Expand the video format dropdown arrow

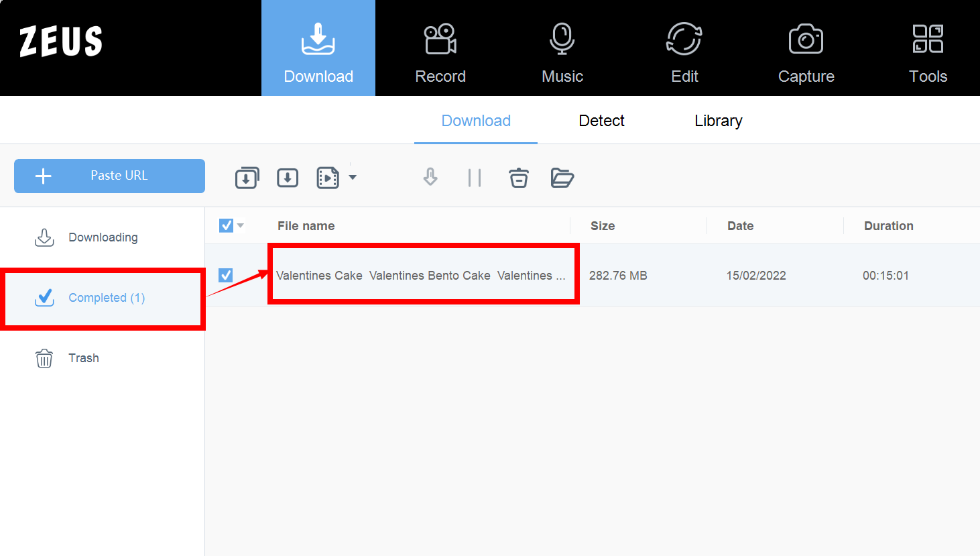click(x=353, y=178)
